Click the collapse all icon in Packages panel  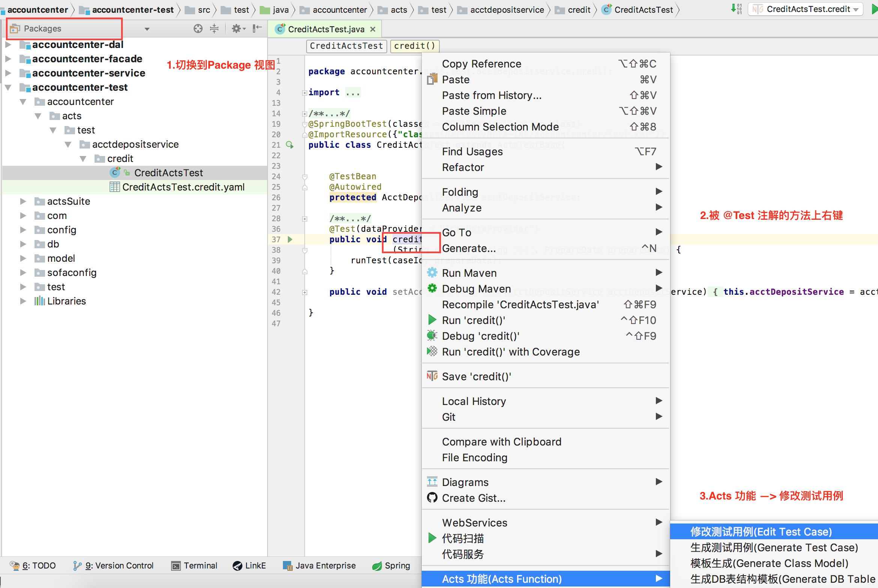pos(214,28)
